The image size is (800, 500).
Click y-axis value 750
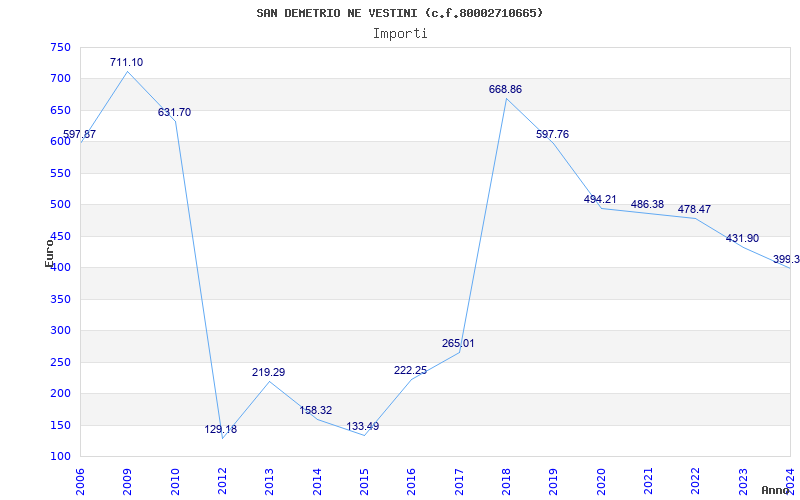(60, 47)
